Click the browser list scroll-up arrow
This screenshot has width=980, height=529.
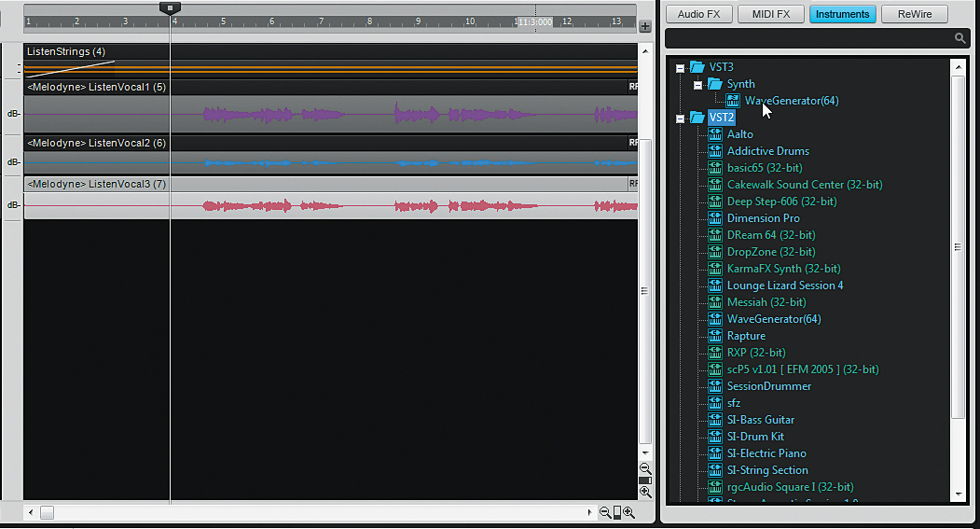click(x=959, y=66)
